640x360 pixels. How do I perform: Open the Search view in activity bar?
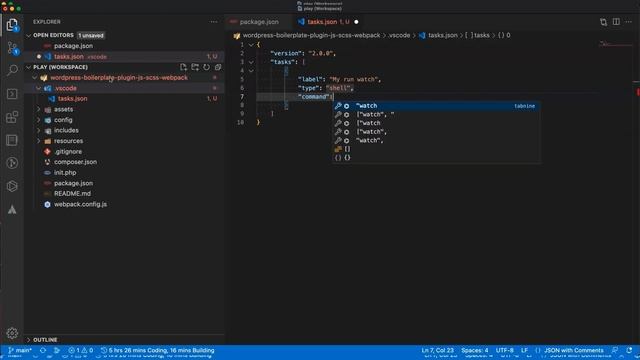click(x=12, y=70)
